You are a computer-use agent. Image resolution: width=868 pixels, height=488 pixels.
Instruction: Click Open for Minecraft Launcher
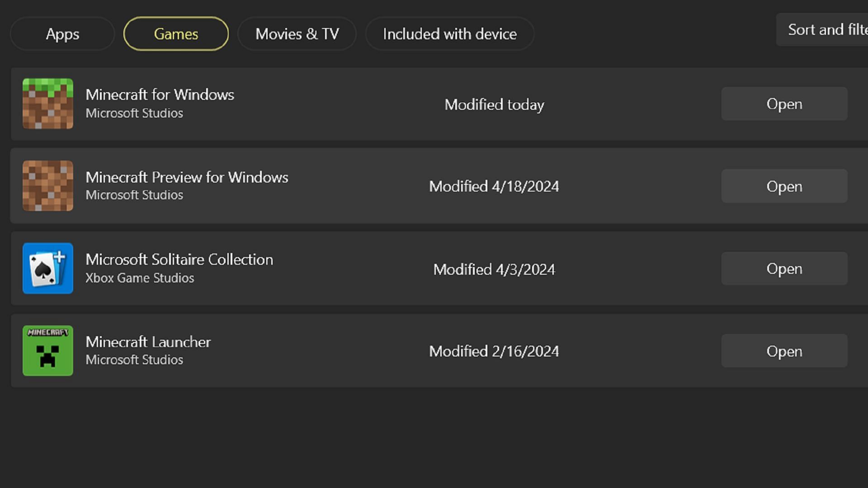tap(784, 351)
